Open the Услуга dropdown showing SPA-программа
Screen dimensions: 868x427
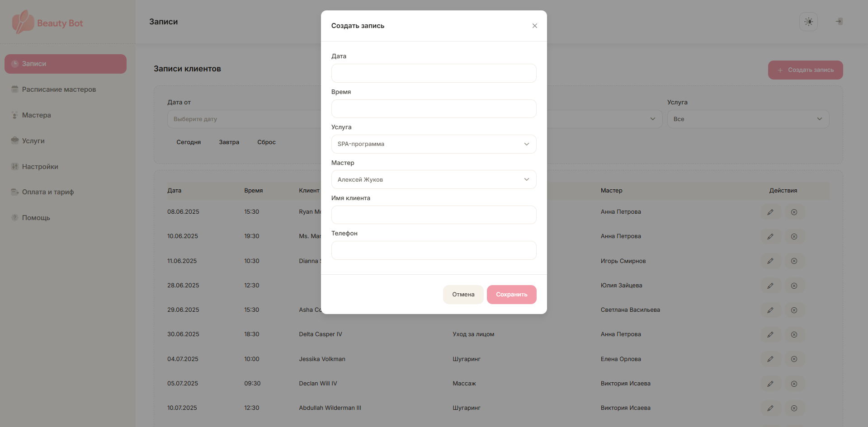coord(434,144)
